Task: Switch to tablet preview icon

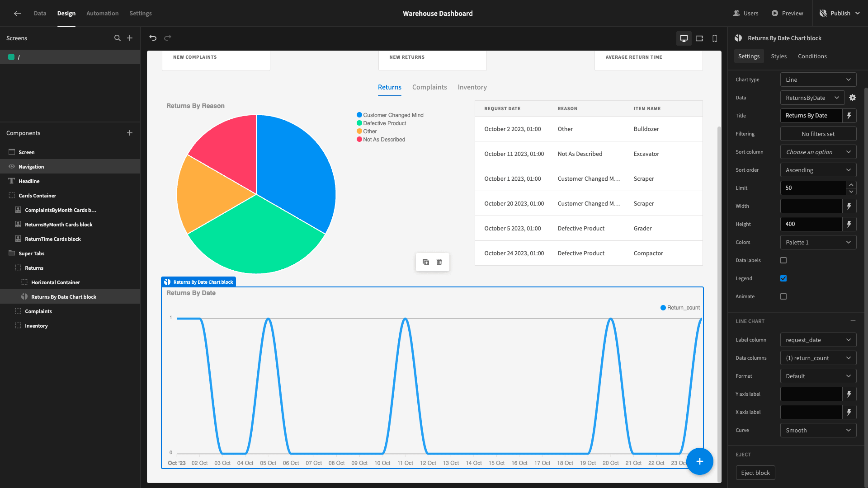Action: (699, 38)
